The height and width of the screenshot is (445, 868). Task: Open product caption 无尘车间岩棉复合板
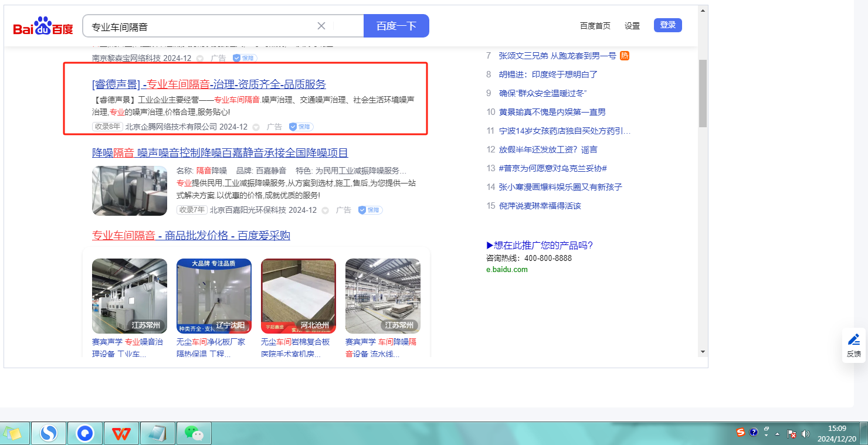pyautogui.click(x=296, y=348)
